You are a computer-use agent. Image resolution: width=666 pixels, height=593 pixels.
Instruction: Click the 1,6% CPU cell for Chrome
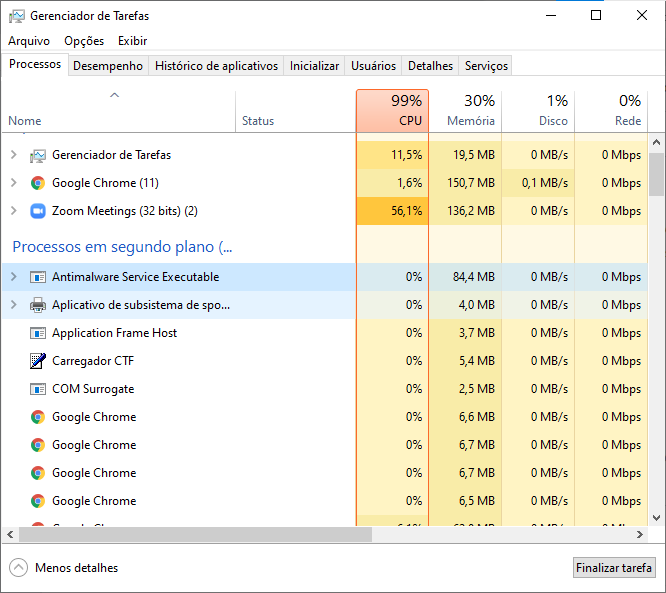pyautogui.click(x=392, y=183)
